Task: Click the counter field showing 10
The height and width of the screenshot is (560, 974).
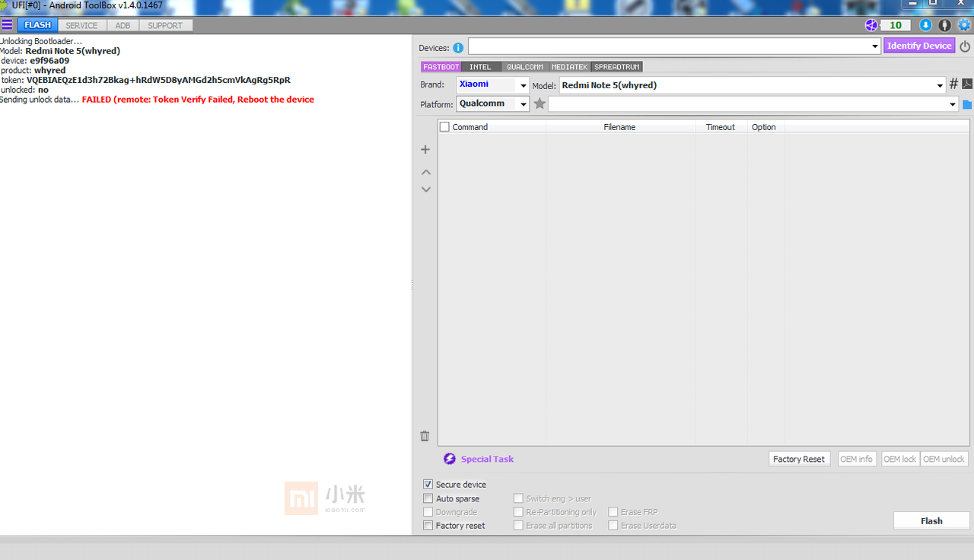Action: coord(896,25)
